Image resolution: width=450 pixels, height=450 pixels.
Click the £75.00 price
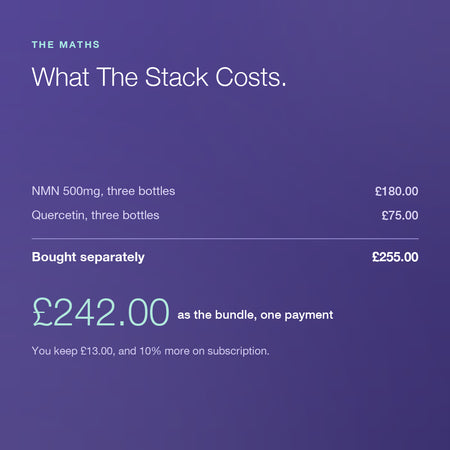click(x=400, y=215)
